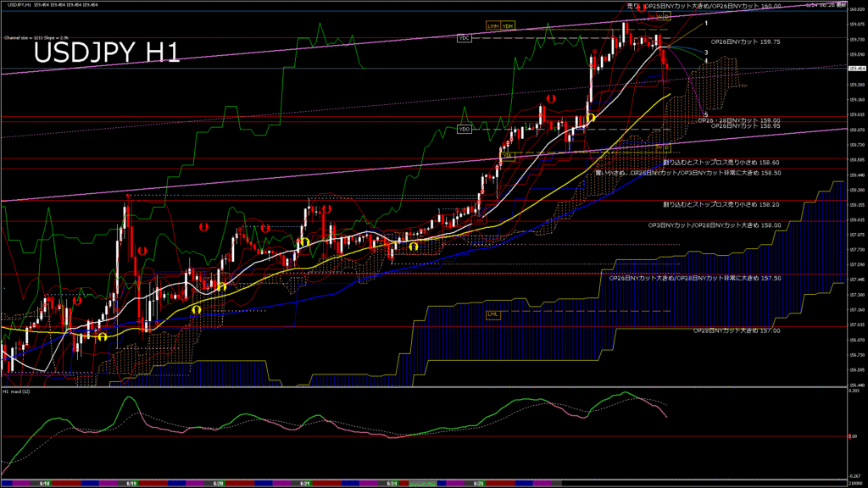Click the current price 159.454 axis tag
The height and width of the screenshot is (488, 868).
856,69
